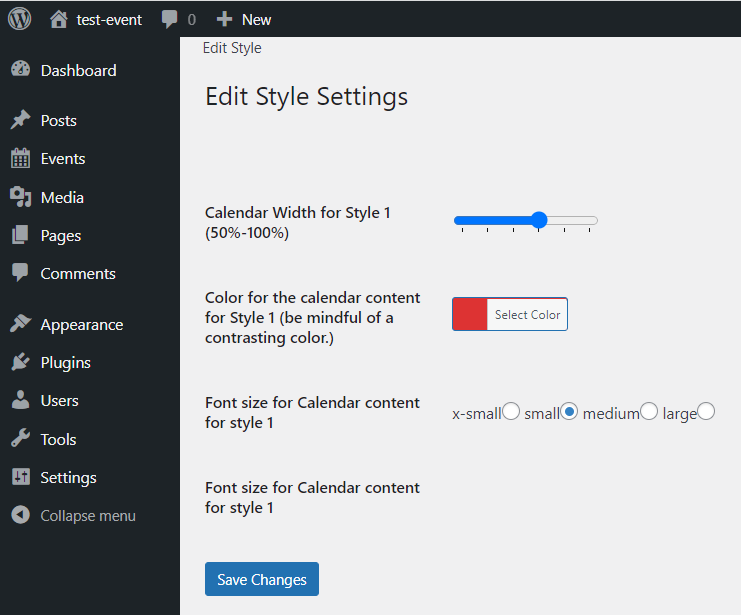Screen dimensions: 741x615
Task: Click the Plugins plug icon
Action: tap(20, 362)
